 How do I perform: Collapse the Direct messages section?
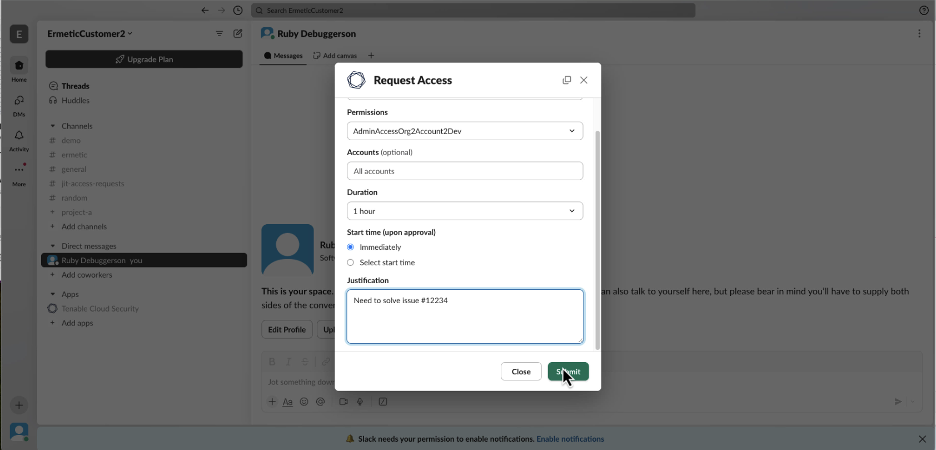pos(53,246)
